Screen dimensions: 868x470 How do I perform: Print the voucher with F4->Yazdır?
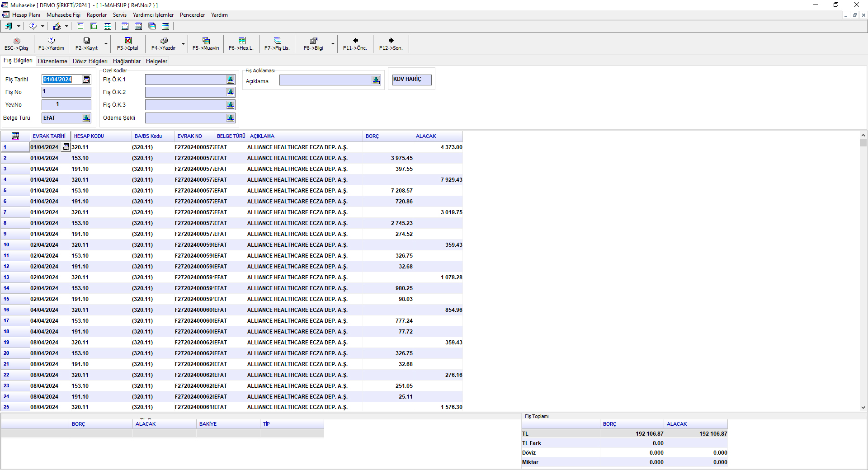point(164,41)
